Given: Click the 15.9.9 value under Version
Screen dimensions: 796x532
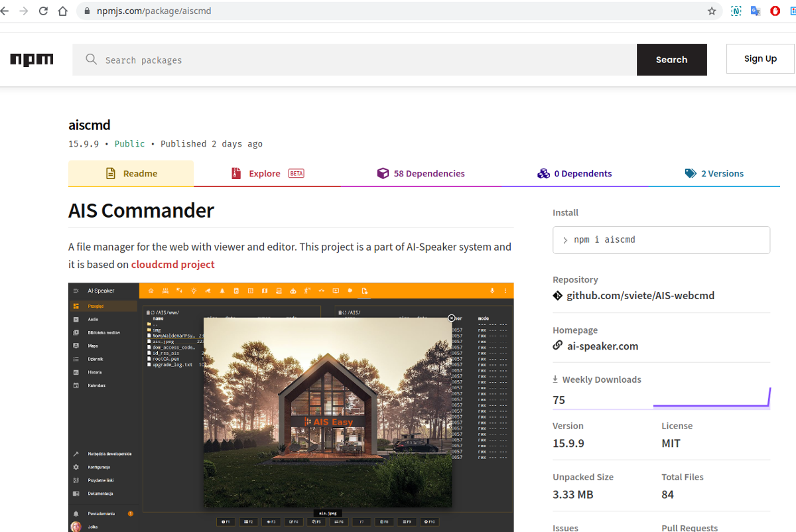Looking at the screenshot, I should (568, 444).
